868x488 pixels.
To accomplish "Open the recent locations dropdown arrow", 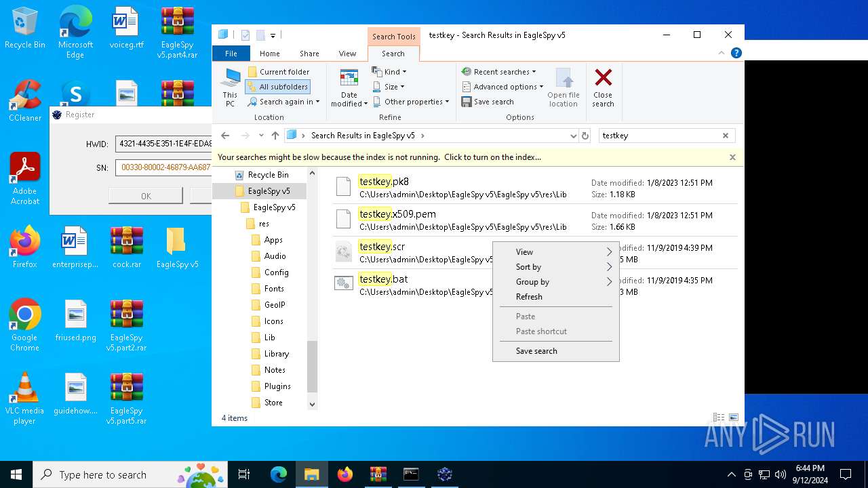I will point(261,136).
